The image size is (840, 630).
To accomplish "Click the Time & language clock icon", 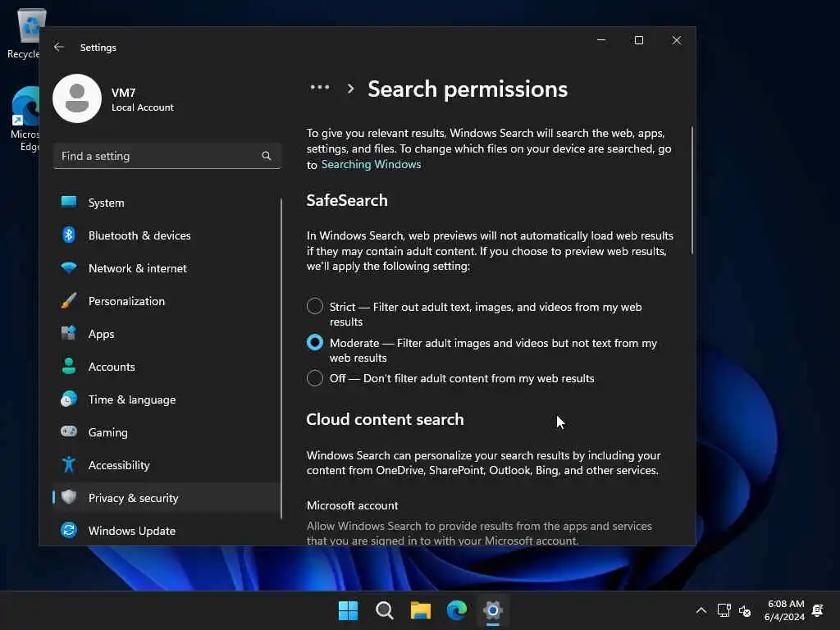I will tap(69, 399).
